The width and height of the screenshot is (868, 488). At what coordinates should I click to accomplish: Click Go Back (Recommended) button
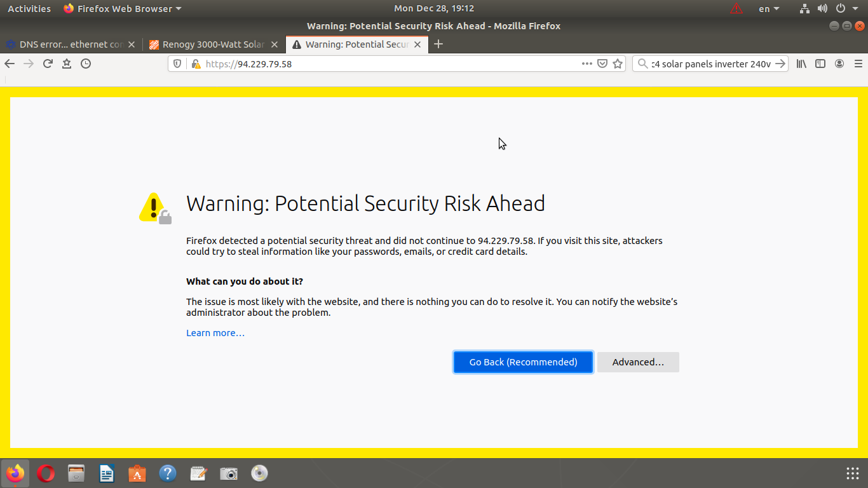click(523, 362)
